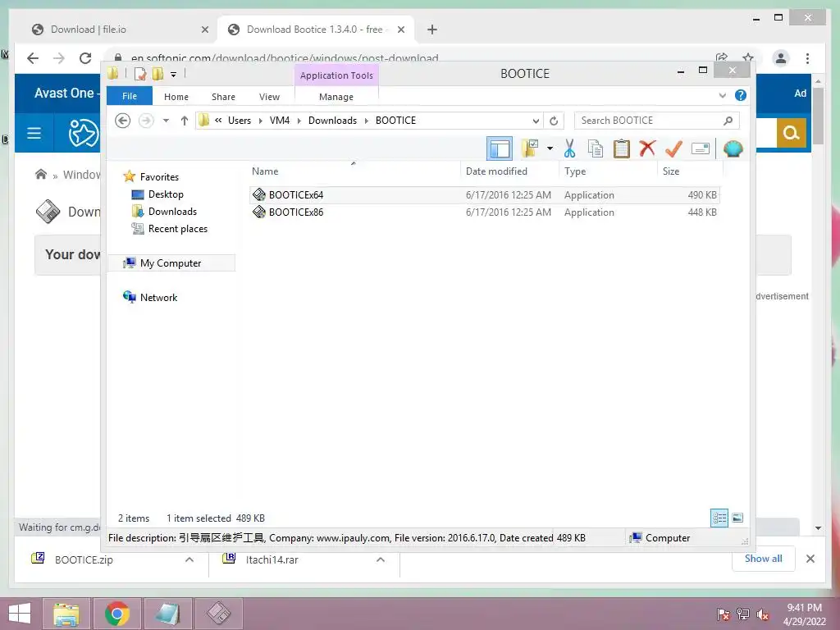Click the Paste clipboard toolbar icon

(622, 148)
